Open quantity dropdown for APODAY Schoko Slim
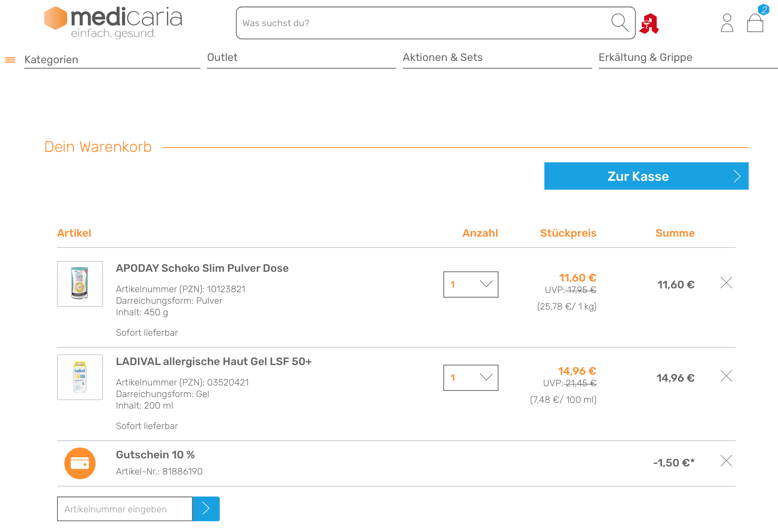This screenshot has height=532, width=778. pyautogui.click(x=470, y=284)
